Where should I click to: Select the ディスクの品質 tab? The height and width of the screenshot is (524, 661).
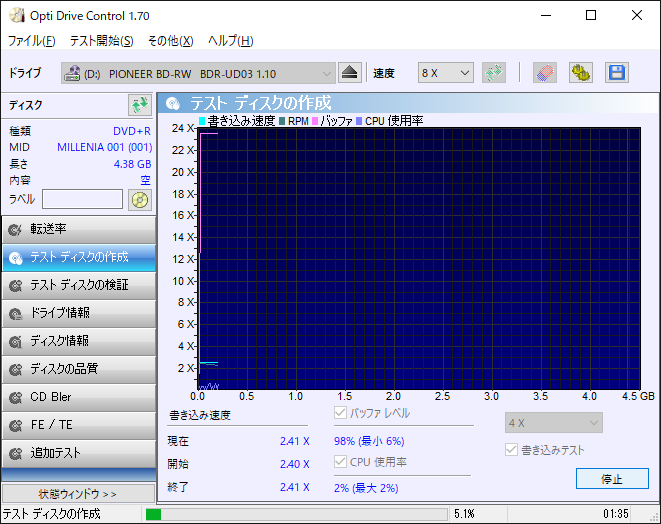[x=79, y=370]
